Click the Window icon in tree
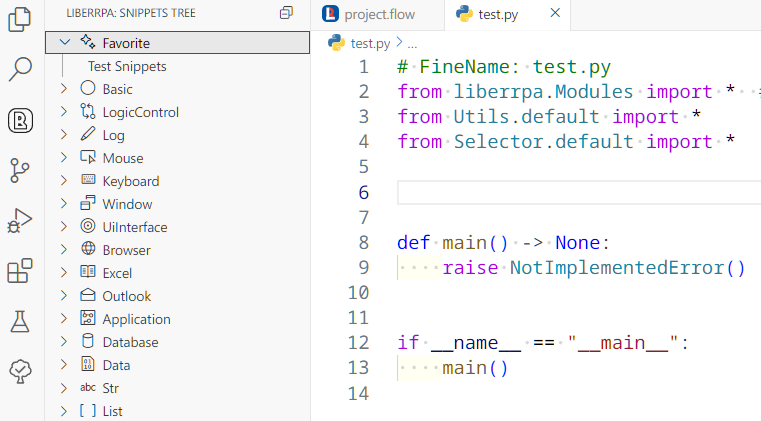 (x=88, y=203)
